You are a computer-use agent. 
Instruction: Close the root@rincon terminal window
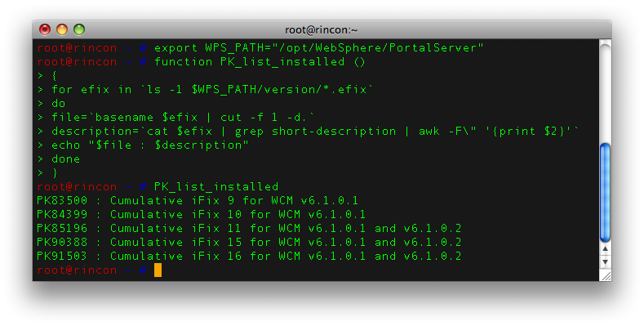[x=45, y=29]
